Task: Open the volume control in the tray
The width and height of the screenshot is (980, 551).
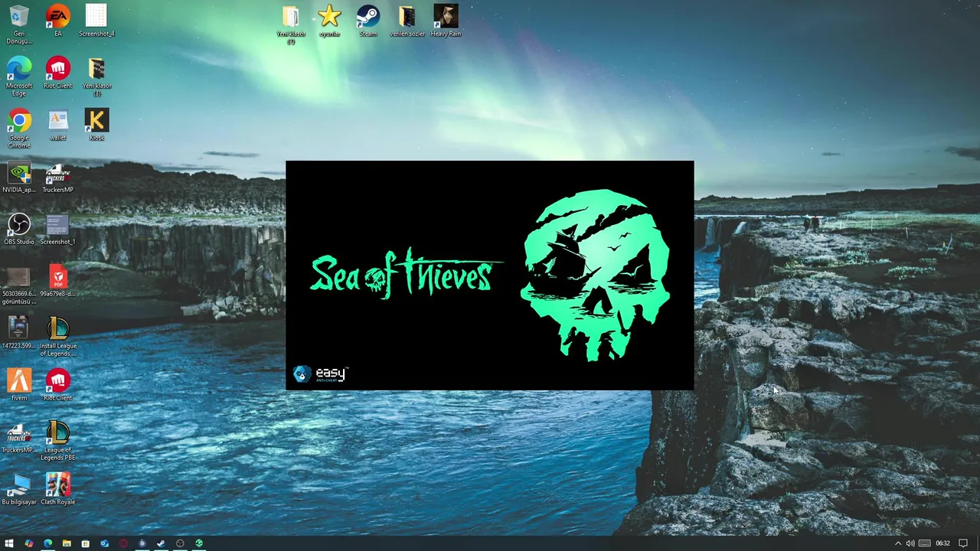Action: tap(910, 543)
